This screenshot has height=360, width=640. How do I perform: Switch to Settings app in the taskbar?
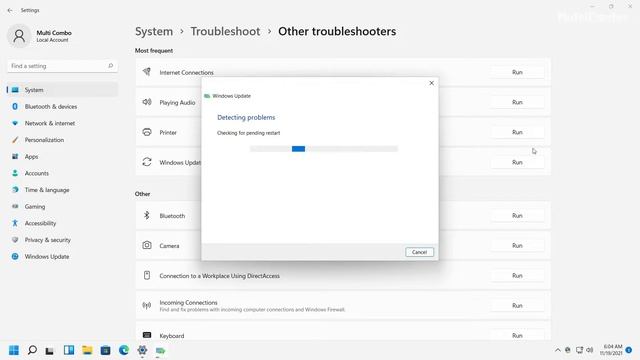pyautogui.click(x=142, y=350)
